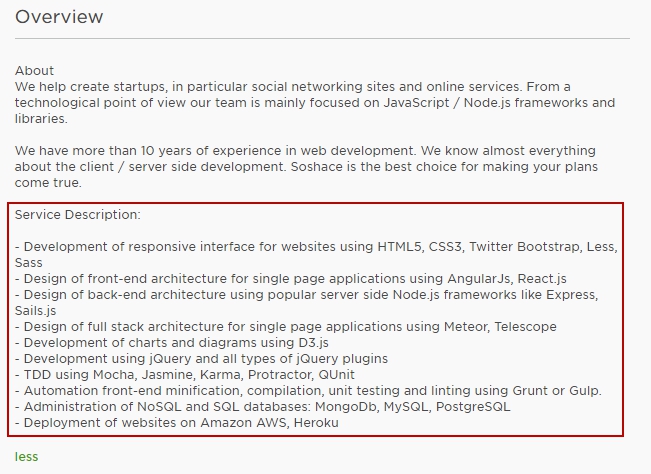Click the NoSQL and SQL databases line
651x474 pixels.
click(x=262, y=406)
